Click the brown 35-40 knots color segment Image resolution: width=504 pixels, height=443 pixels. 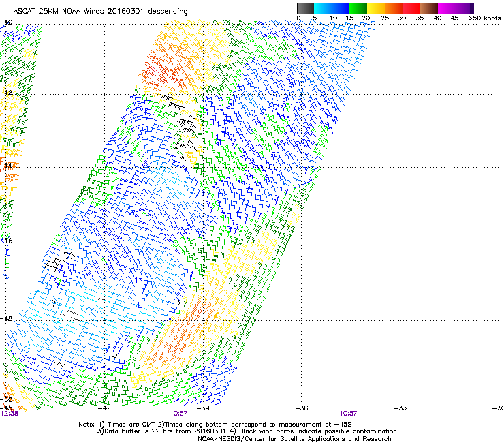[x=429, y=8]
